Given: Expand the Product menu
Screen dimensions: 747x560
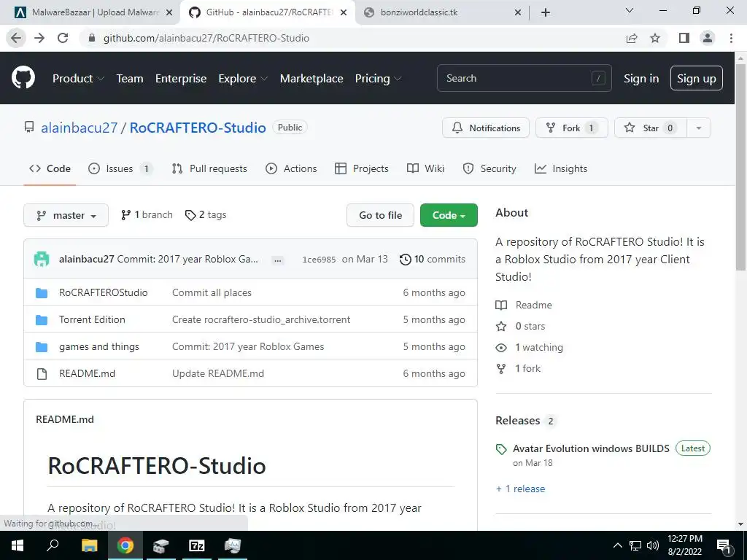Looking at the screenshot, I should (x=78, y=79).
